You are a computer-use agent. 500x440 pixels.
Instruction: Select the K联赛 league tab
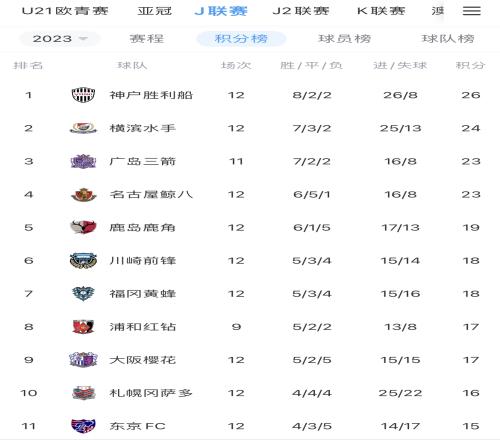pos(381,11)
